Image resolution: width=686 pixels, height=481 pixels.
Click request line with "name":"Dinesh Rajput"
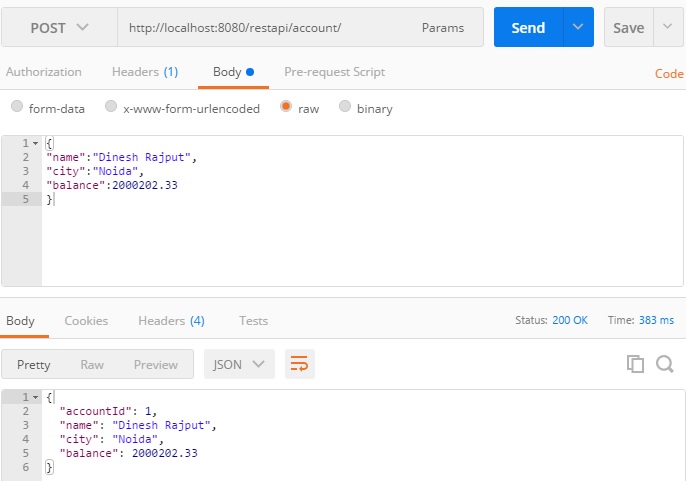[x=122, y=157]
